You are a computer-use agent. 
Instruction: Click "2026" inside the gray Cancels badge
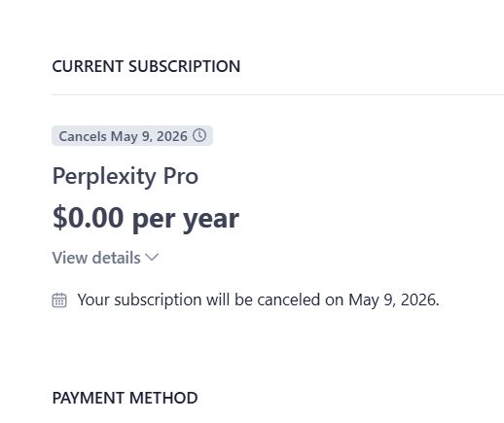click(x=172, y=136)
